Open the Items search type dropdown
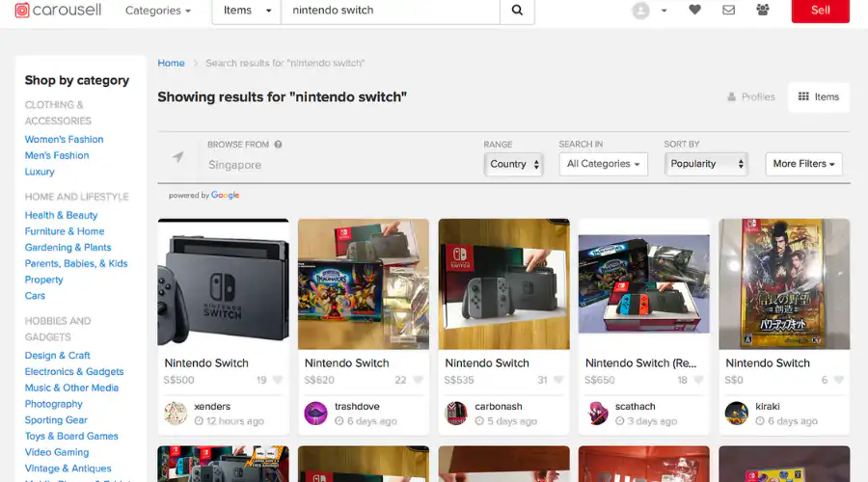The image size is (868, 482). (x=247, y=11)
